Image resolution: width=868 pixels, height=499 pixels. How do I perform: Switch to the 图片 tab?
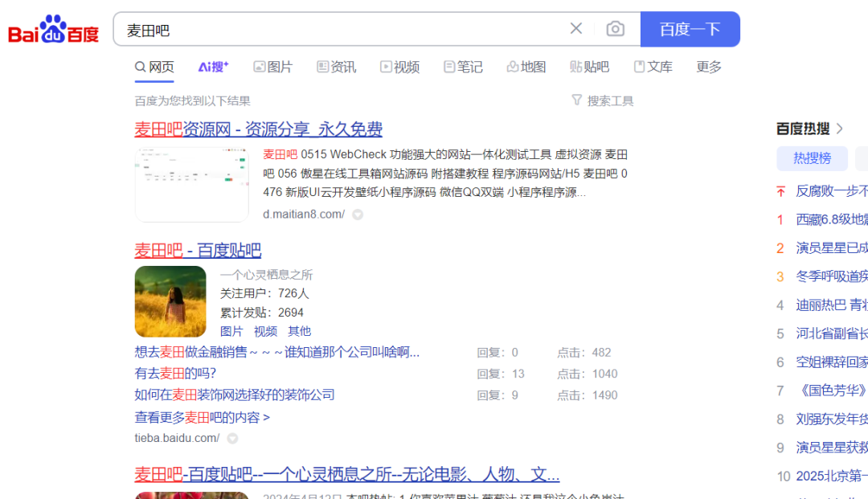pos(272,67)
